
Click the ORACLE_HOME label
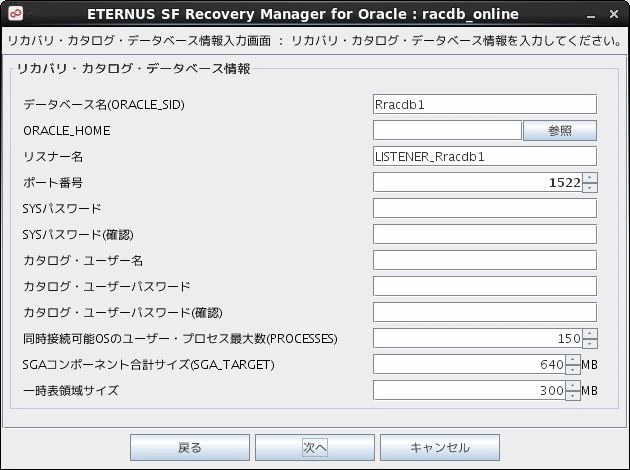[x=67, y=131]
